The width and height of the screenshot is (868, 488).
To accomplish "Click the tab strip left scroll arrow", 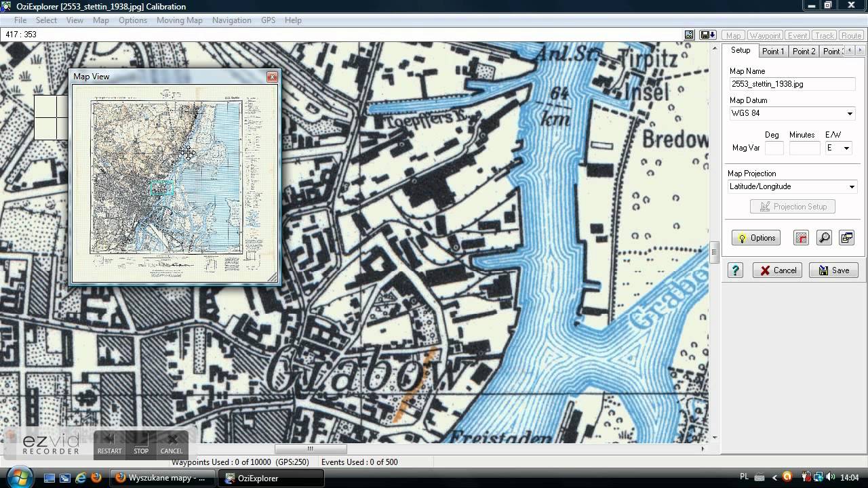I will tap(849, 51).
